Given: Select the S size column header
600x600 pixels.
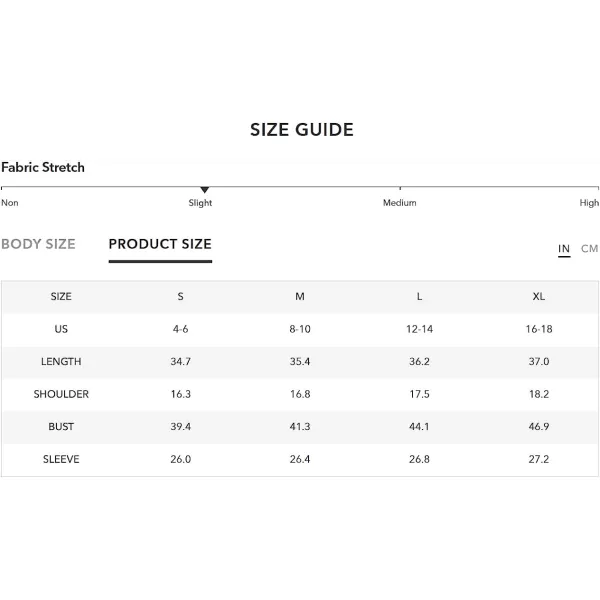Looking at the screenshot, I should pyautogui.click(x=181, y=297).
